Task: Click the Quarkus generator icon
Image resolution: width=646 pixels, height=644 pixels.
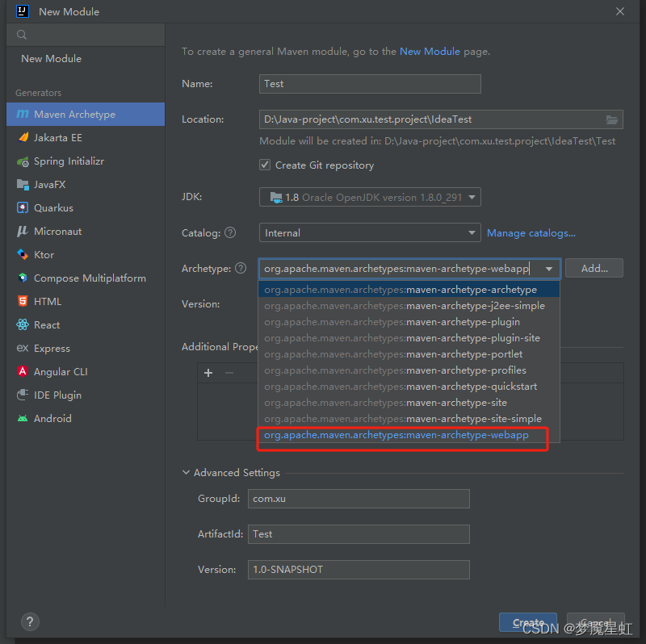Action: [23, 208]
